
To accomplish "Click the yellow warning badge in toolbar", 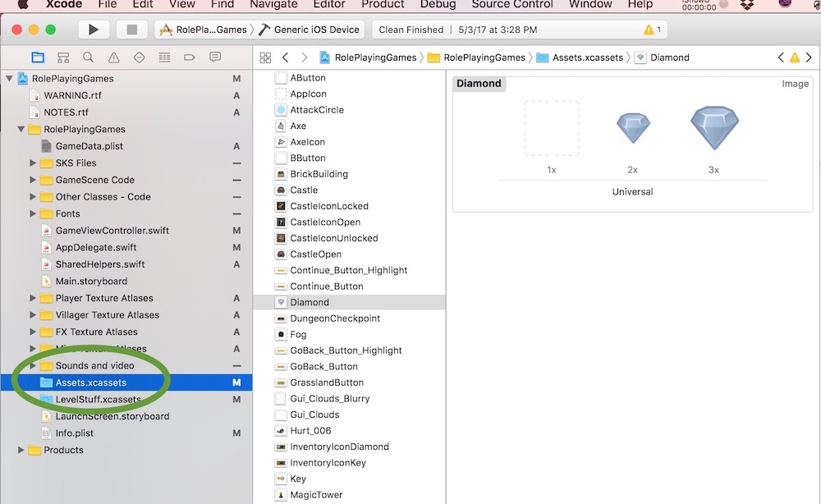I will click(x=653, y=30).
